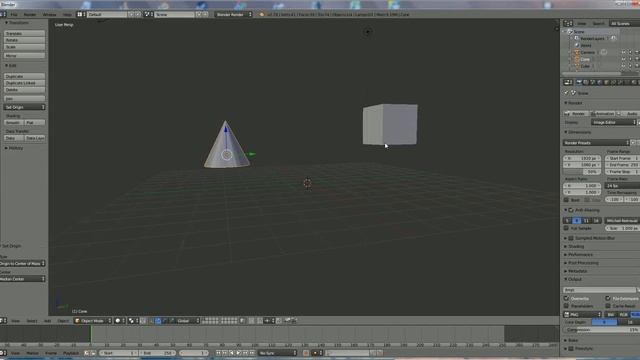Open the Render menu in top bar

[30, 14]
